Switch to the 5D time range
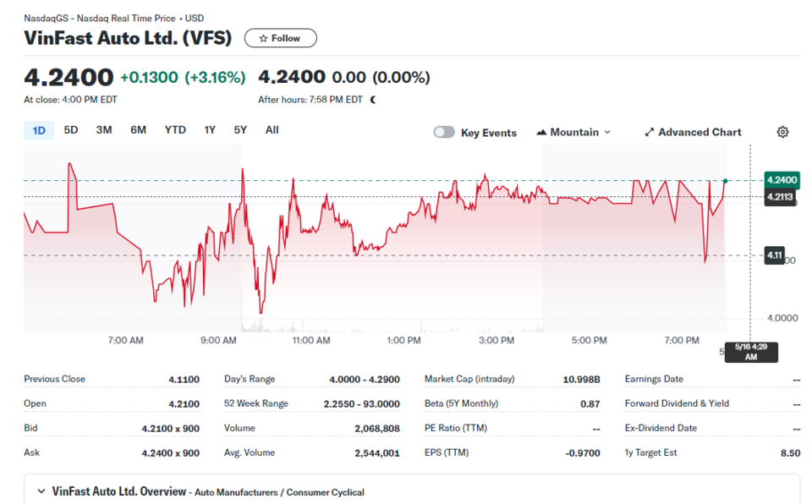Image resolution: width=812 pixels, height=504 pixels. point(71,130)
